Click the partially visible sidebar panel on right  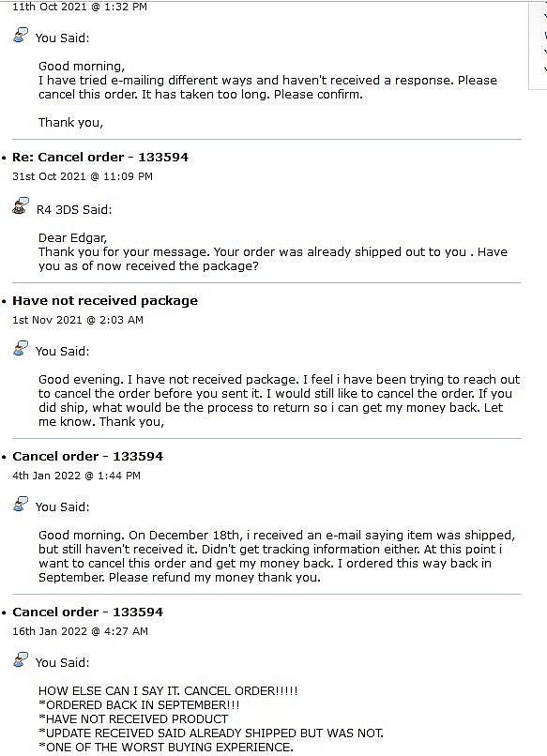(539, 45)
